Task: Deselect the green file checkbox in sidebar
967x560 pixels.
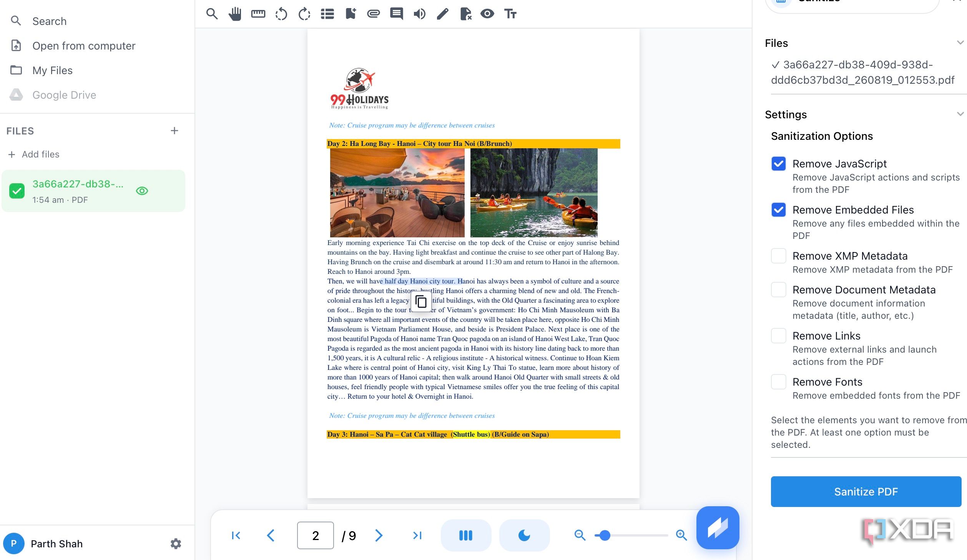Action: point(17,191)
